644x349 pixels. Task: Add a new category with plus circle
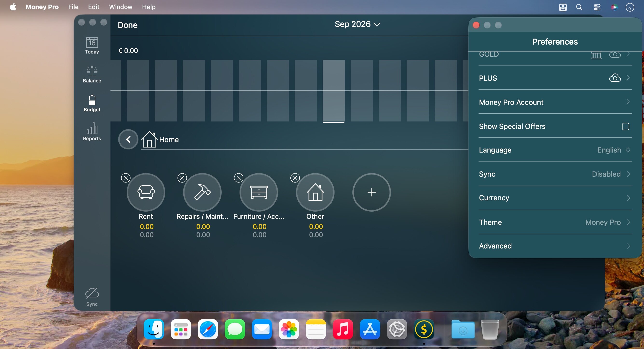[x=372, y=192]
